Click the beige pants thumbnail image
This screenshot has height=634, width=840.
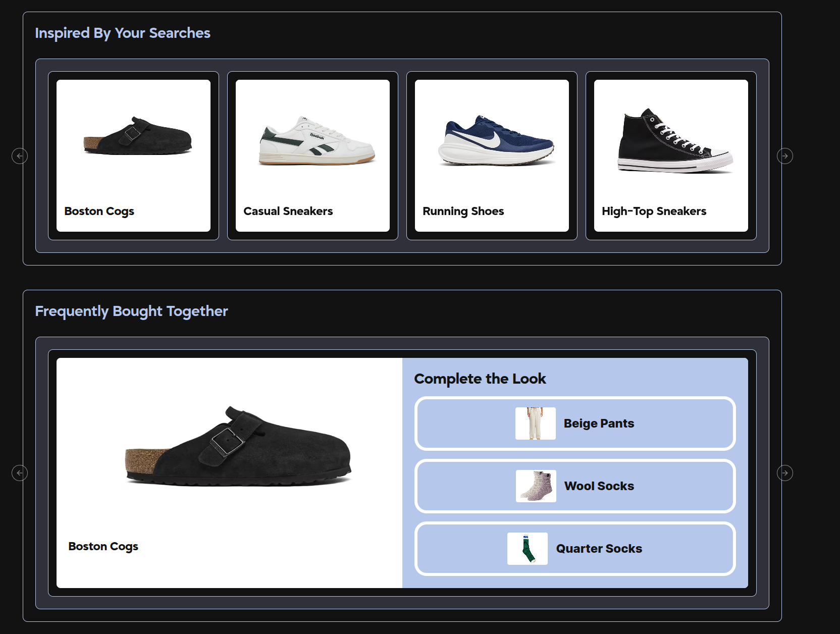535,424
